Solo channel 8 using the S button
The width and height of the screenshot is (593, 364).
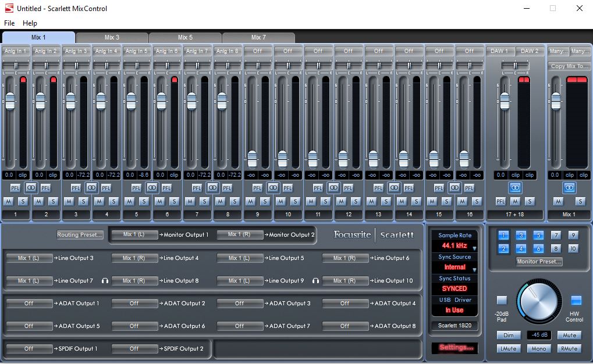tap(235, 201)
